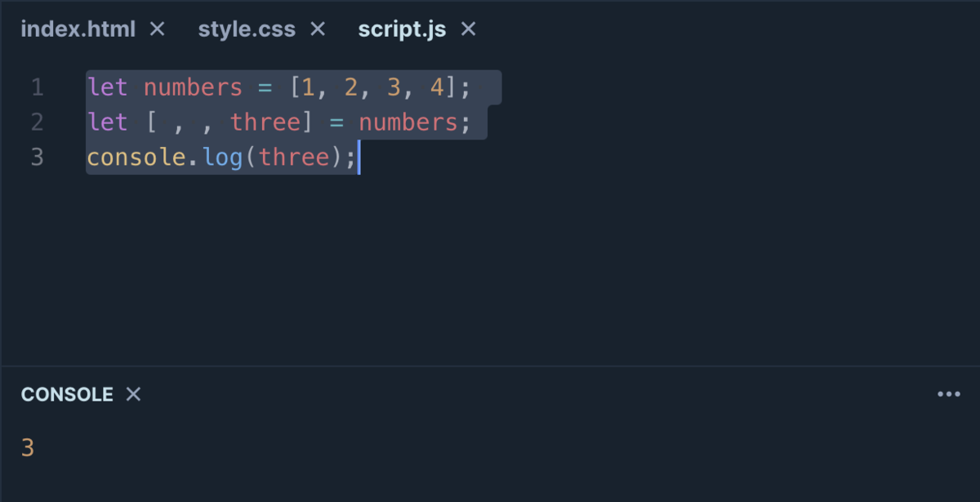Select the console output value 3
980x502 pixels.
(26, 447)
